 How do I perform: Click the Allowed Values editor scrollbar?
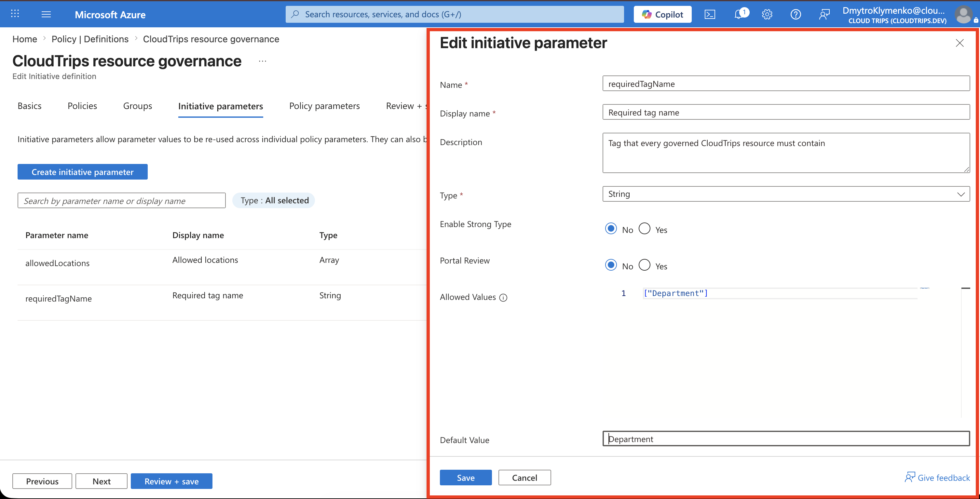(966, 353)
